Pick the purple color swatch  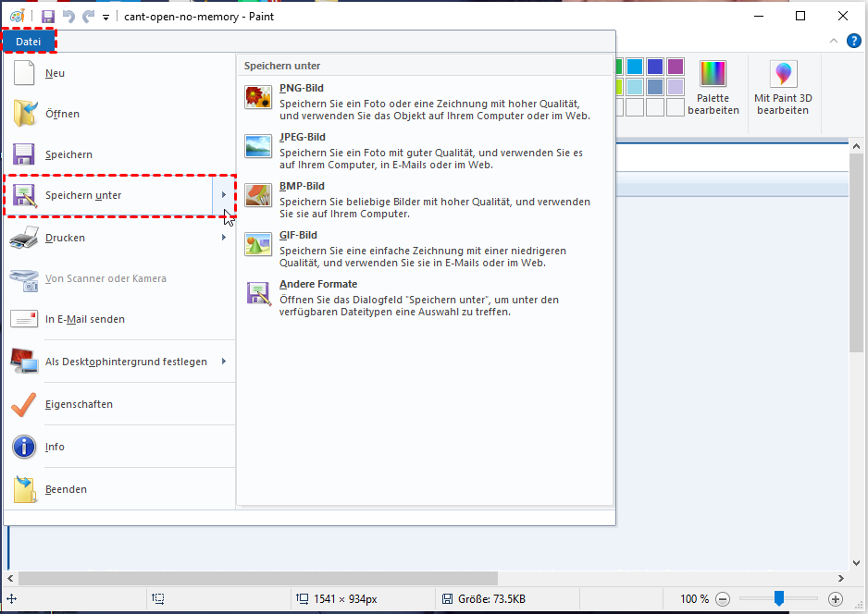[x=676, y=67]
